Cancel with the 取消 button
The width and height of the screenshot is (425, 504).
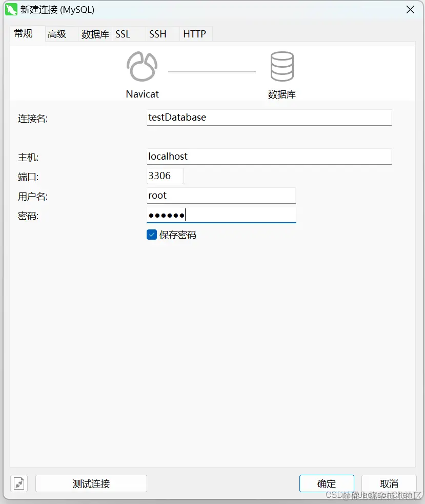389,483
